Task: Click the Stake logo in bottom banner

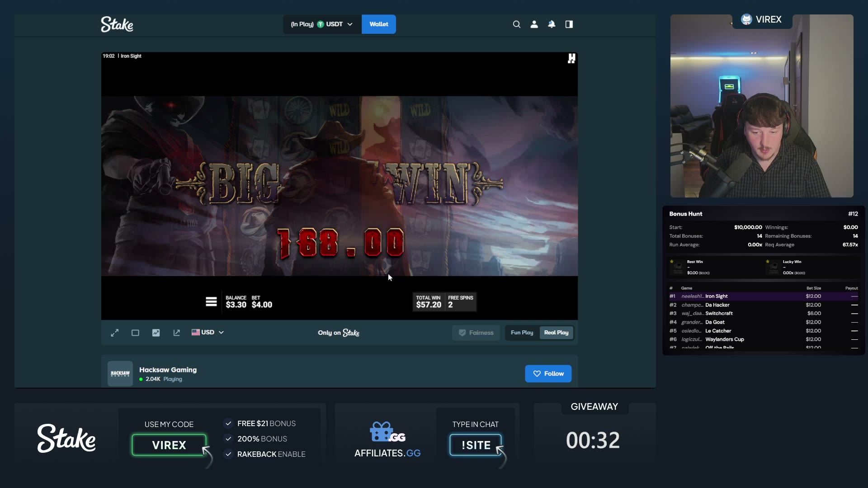Action: tap(66, 438)
